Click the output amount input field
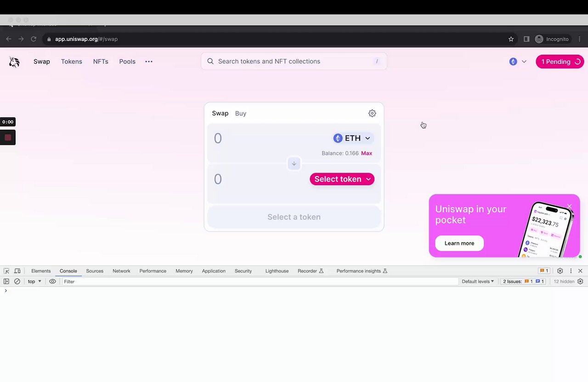The height and width of the screenshot is (382, 588). point(260,179)
